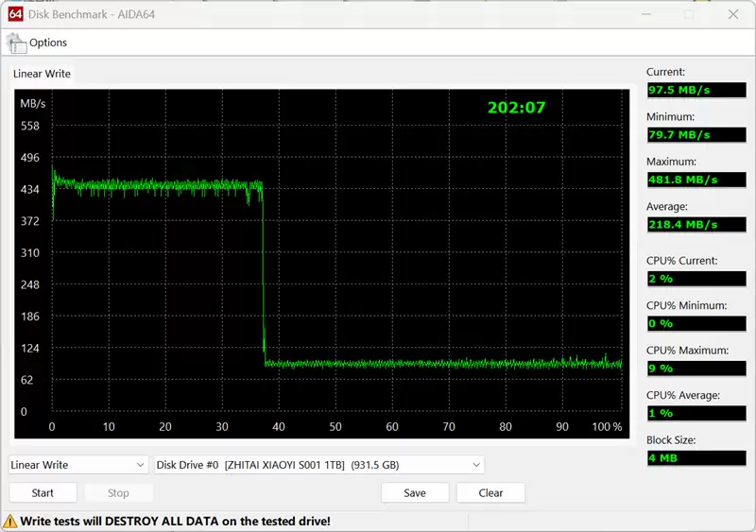Image resolution: width=756 pixels, height=532 pixels.
Task: Click the 558 label on the graph axis
Action: (x=30, y=126)
